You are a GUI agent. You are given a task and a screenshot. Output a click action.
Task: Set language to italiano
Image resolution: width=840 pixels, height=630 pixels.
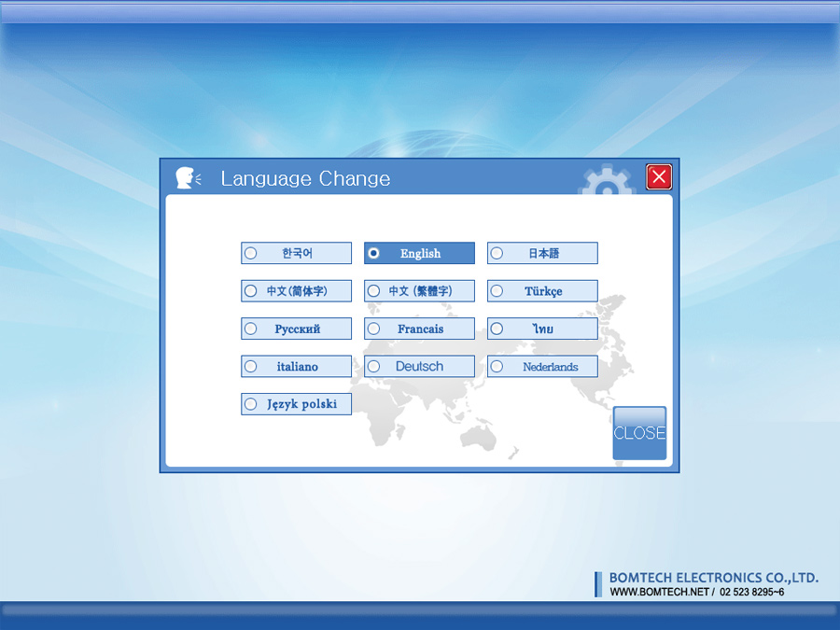[296, 367]
